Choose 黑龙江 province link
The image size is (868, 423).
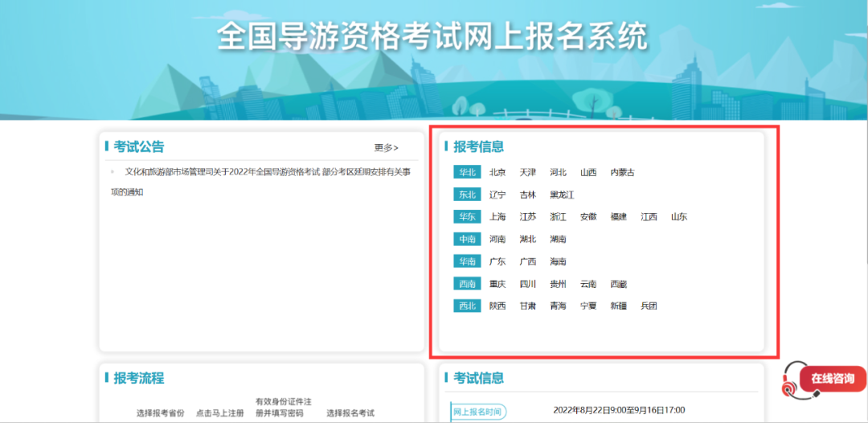pyautogui.click(x=562, y=195)
